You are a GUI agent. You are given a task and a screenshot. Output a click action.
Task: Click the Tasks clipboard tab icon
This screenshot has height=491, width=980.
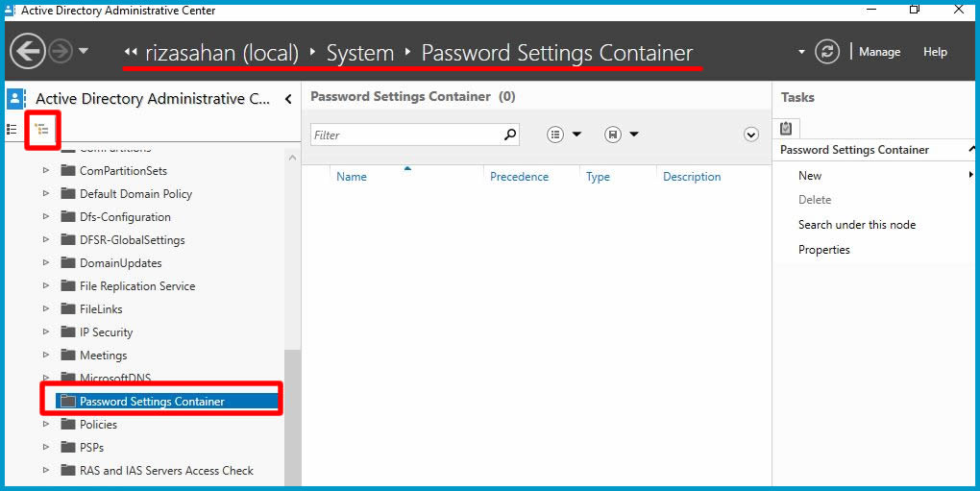[786, 128]
